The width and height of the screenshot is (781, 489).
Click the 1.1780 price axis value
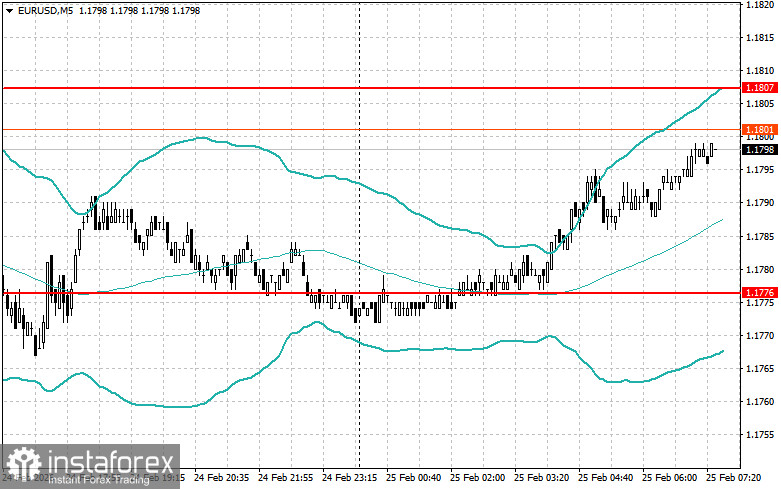click(760, 269)
